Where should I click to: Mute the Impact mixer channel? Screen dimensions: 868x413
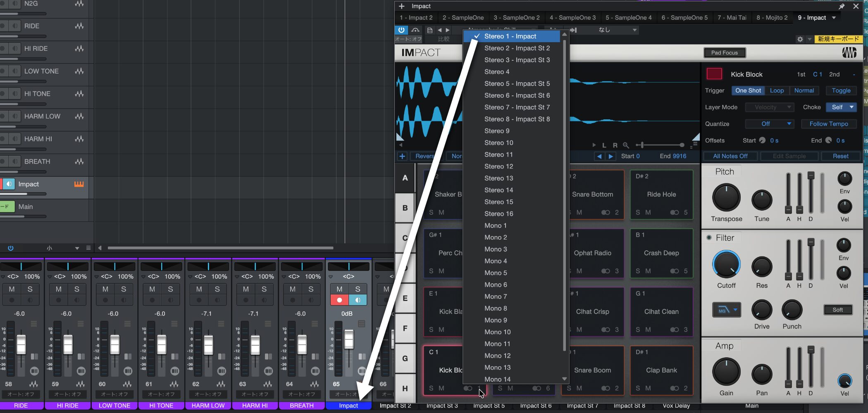pyautogui.click(x=339, y=289)
